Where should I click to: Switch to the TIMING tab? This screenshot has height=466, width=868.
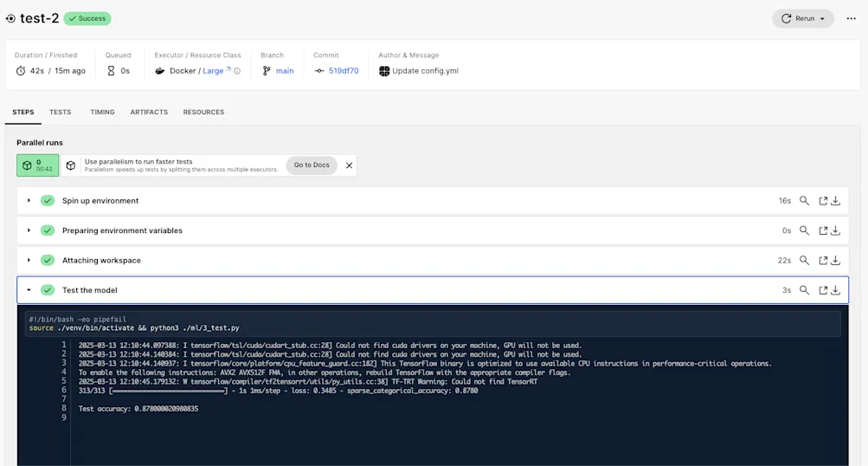click(102, 112)
